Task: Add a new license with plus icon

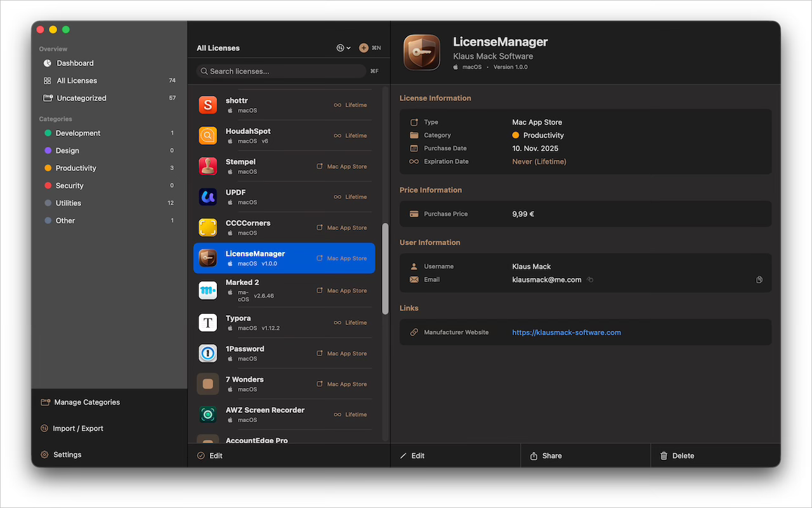Action: (x=363, y=48)
